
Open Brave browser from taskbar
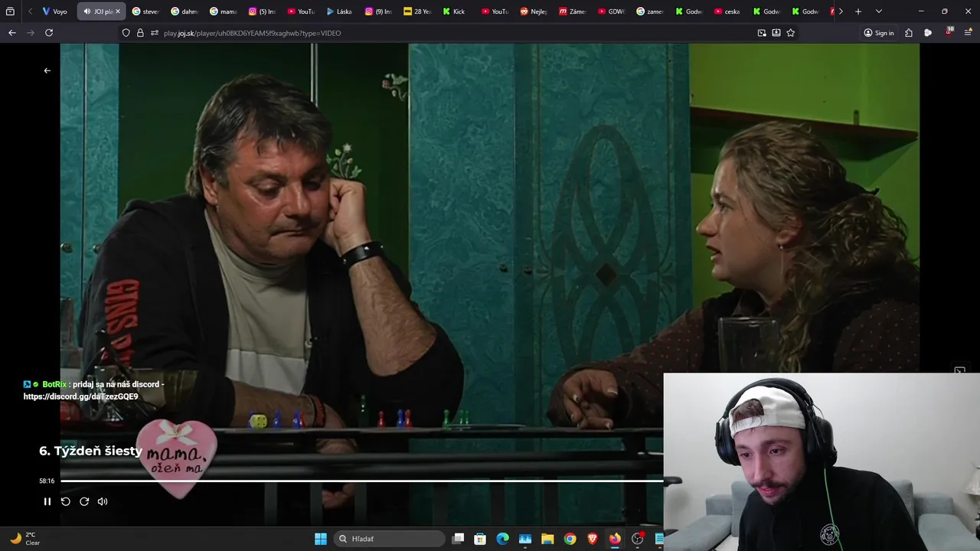click(593, 539)
